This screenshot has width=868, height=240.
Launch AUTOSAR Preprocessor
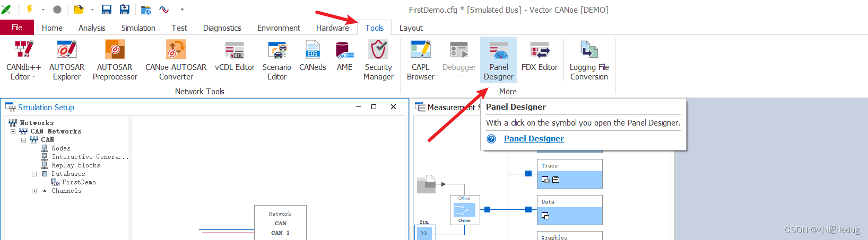coord(115,60)
